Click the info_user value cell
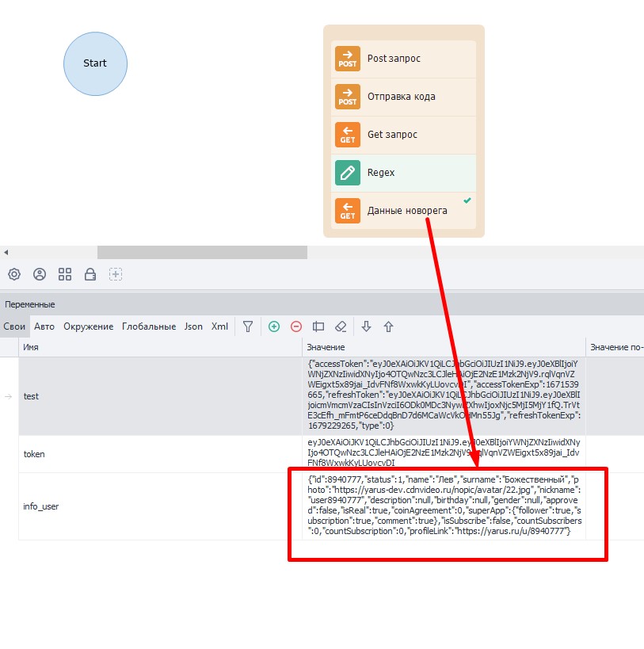Image resolution: width=644 pixels, height=649 pixels. pos(444,506)
